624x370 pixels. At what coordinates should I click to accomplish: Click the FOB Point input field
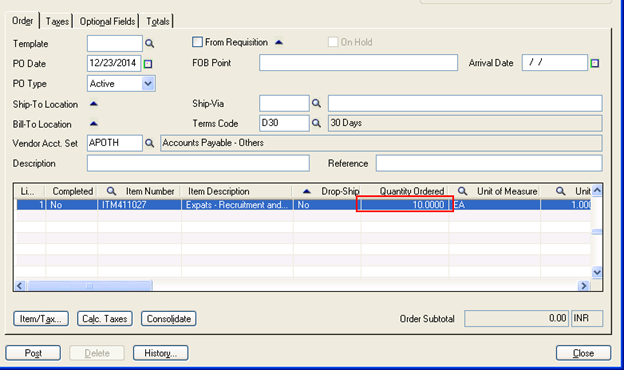tap(358, 63)
